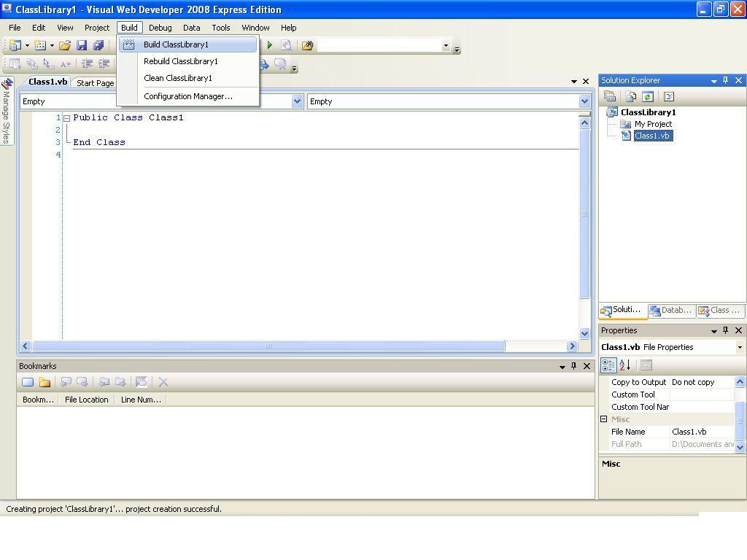Collapse the Misc category in Properties
The image size is (747, 560).
(x=603, y=419)
